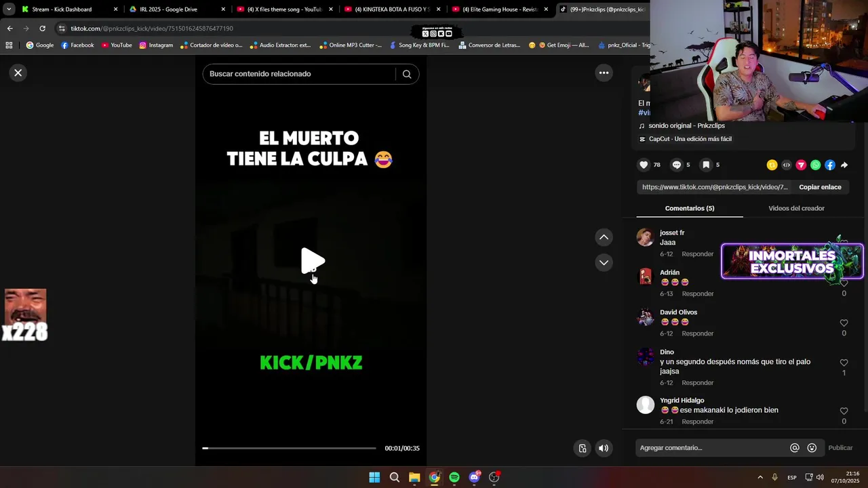Send to friends using red paper-plane icon
Image resolution: width=868 pixels, height=488 pixels.
pyautogui.click(x=801, y=165)
